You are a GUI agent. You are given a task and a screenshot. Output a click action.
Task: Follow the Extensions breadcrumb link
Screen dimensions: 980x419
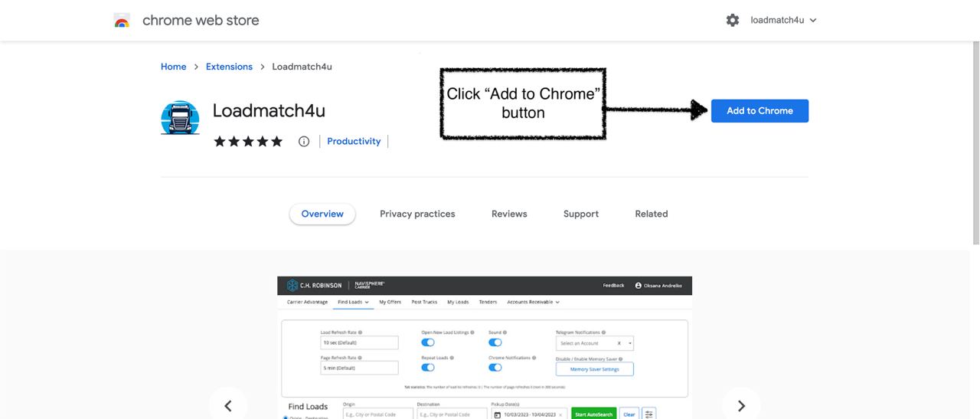(x=229, y=67)
